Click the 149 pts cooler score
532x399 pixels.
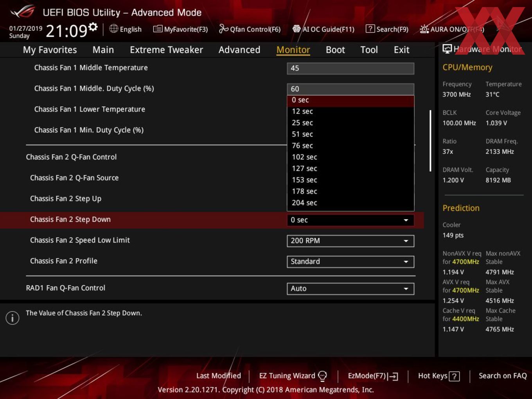pos(453,235)
